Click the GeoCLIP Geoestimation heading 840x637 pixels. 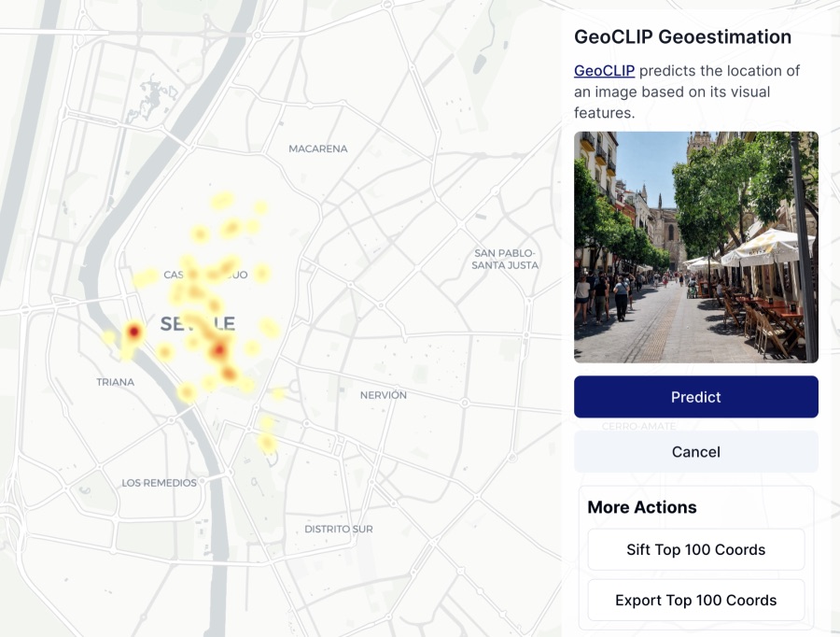[x=682, y=37]
